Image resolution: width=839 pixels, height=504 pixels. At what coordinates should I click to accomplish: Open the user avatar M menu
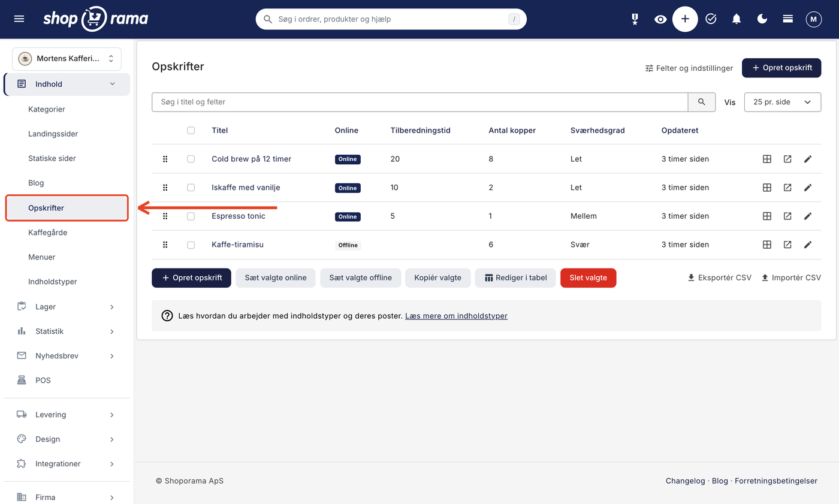813,19
